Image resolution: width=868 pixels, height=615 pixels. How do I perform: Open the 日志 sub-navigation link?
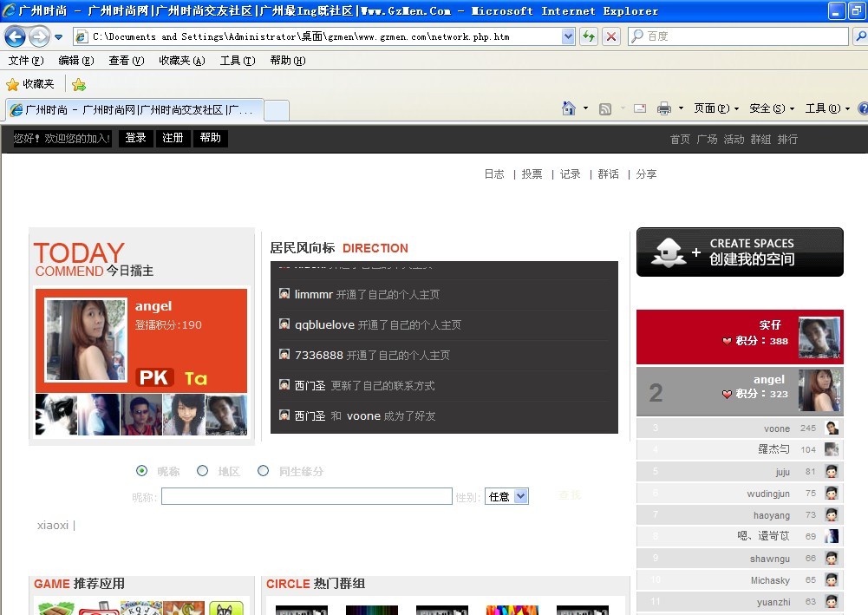(x=494, y=173)
